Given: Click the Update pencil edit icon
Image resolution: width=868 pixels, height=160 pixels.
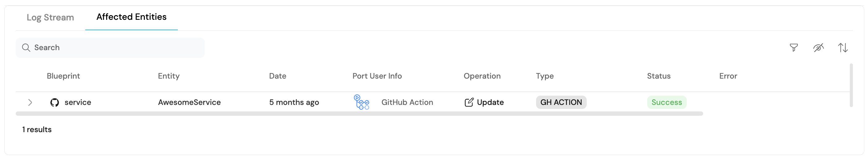Looking at the screenshot, I should 469,102.
